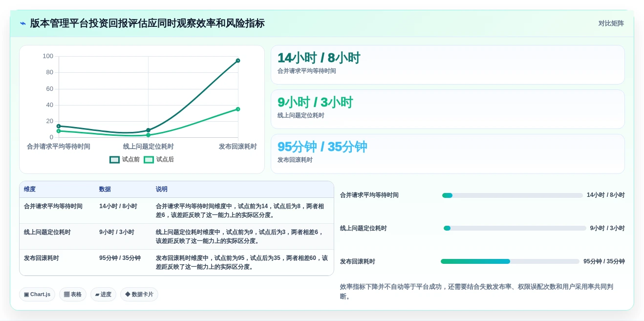Viewport: 644px width, 321px height.
Task: Click the 对比矩阵 label in the header
Action: [x=611, y=23]
